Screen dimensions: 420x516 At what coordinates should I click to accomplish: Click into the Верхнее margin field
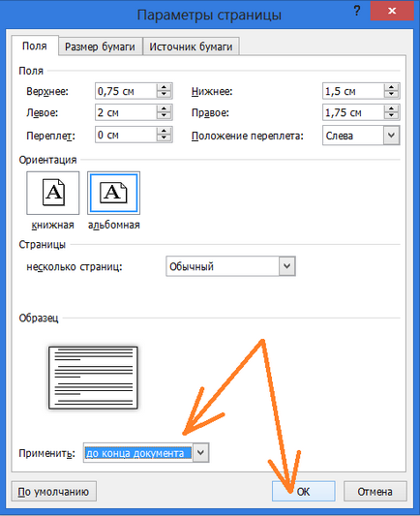tap(126, 91)
